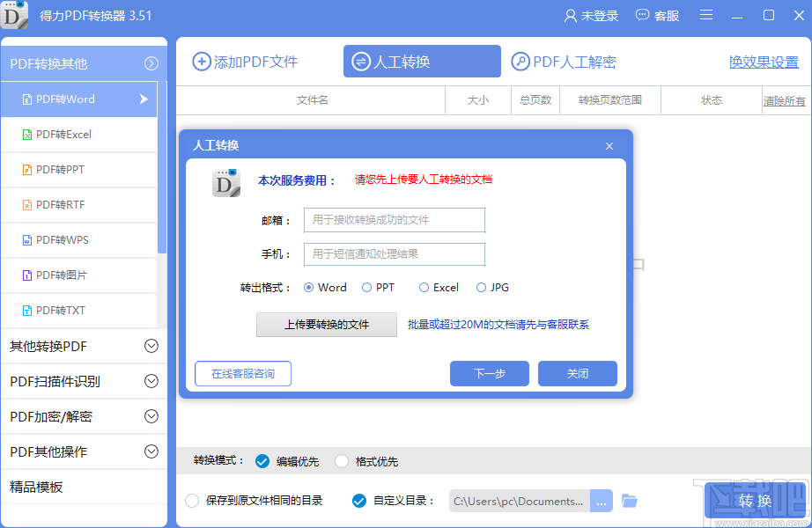Image resolution: width=812 pixels, height=528 pixels.
Task: Select PDF转Excel conversion option
Action: [x=79, y=135]
